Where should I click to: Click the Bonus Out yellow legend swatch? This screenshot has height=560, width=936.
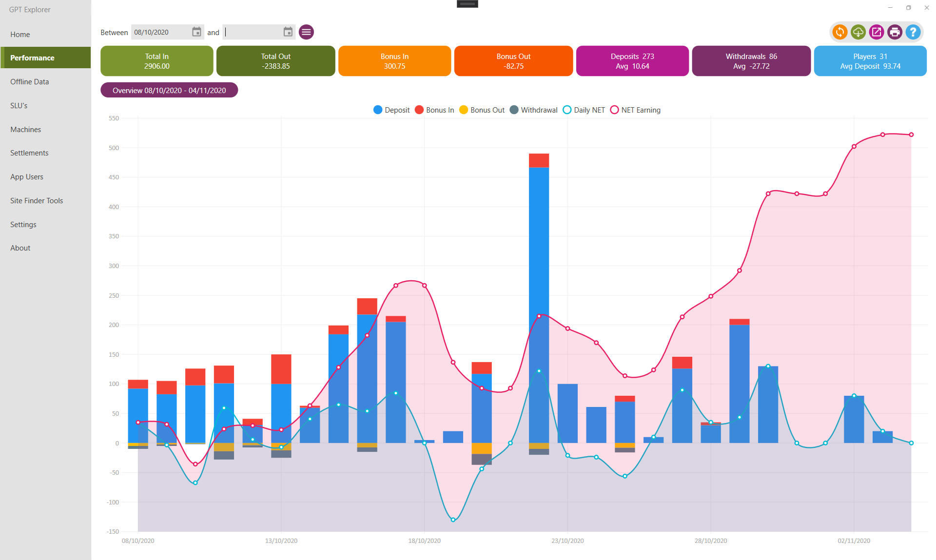[x=464, y=110]
